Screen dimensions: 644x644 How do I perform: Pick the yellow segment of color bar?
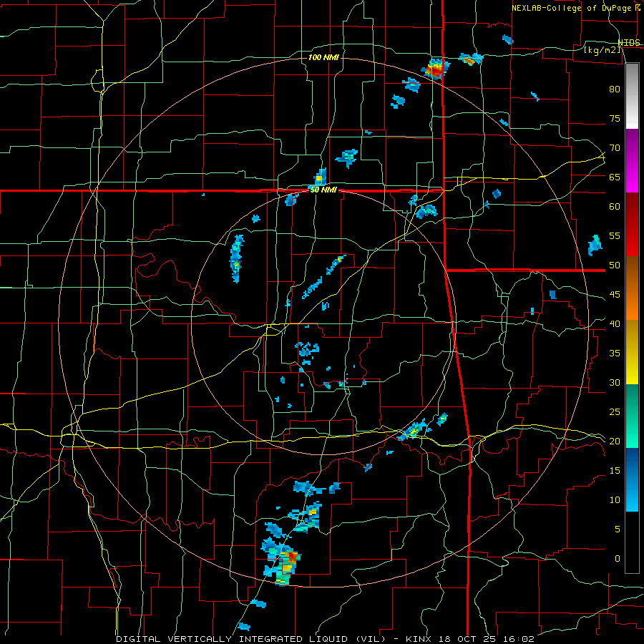pyautogui.click(x=632, y=352)
